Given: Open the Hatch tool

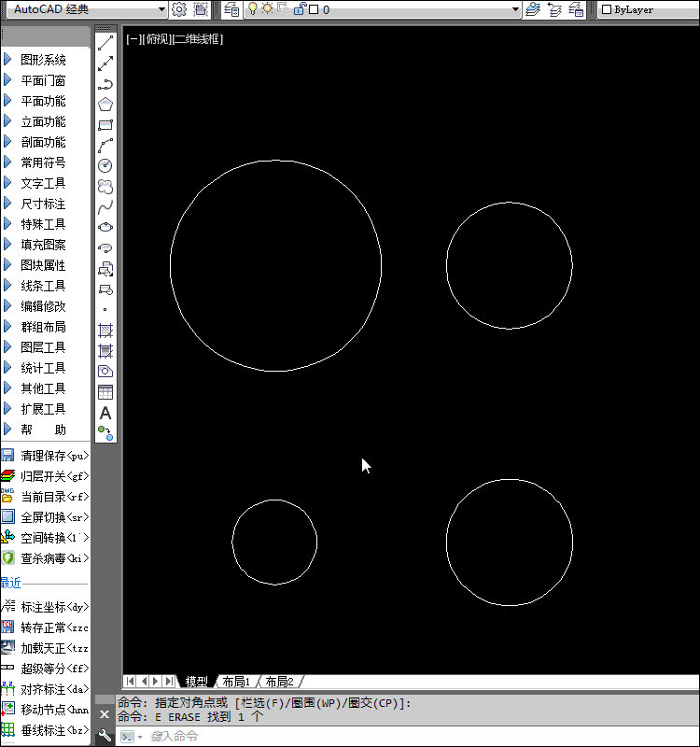Looking at the screenshot, I should (x=105, y=331).
